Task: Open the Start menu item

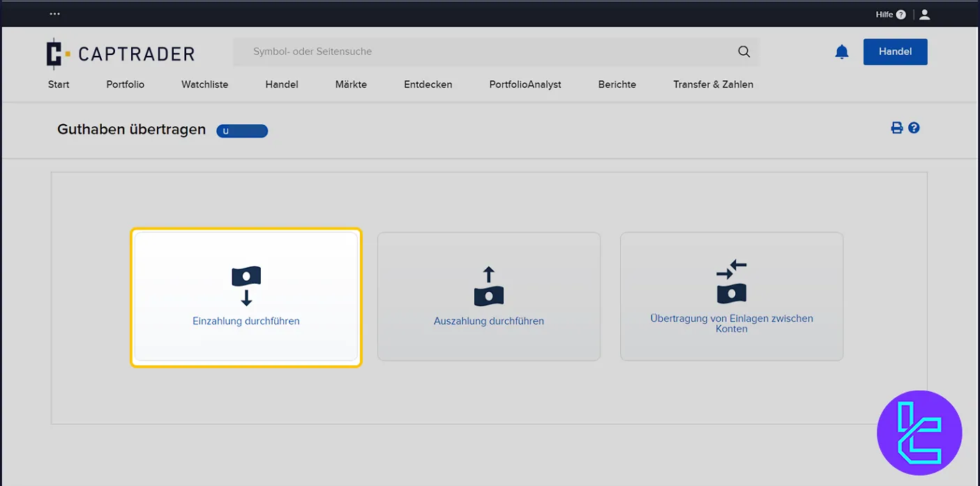Action: coord(59,84)
